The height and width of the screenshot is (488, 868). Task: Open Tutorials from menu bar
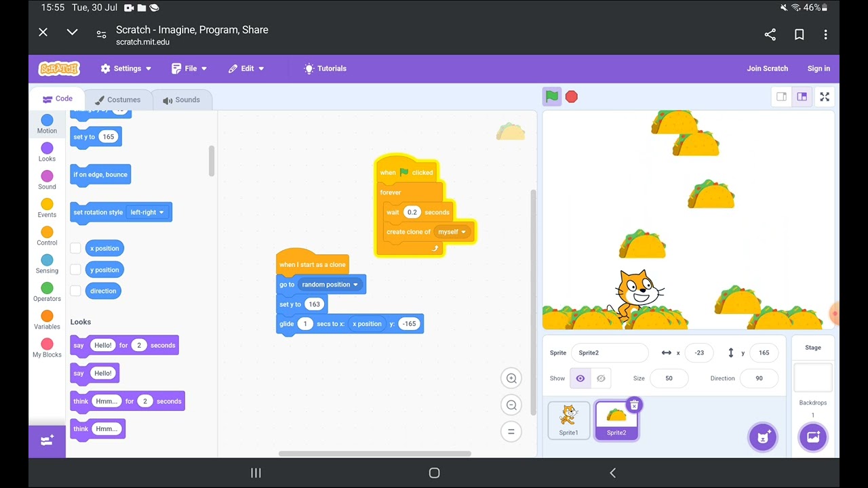click(x=325, y=68)
